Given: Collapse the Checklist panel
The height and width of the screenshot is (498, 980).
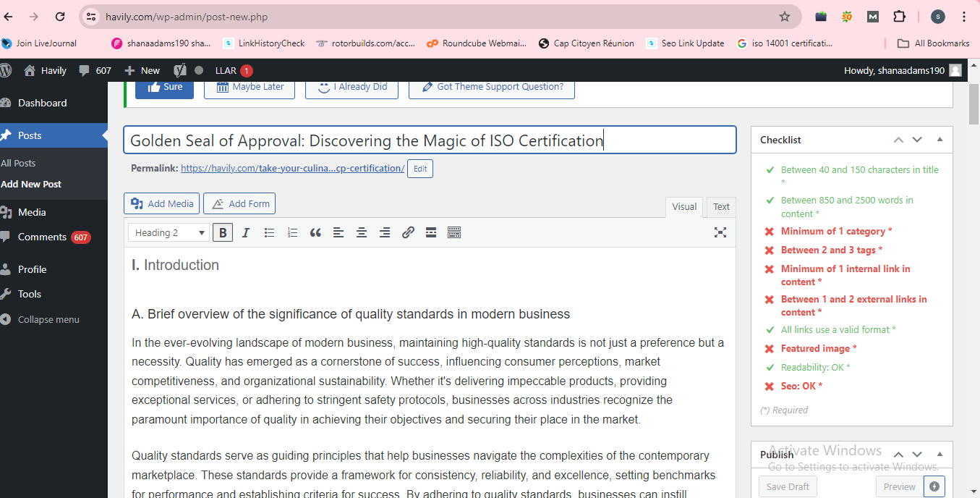Looking at the screenshot, I should 939,140.
